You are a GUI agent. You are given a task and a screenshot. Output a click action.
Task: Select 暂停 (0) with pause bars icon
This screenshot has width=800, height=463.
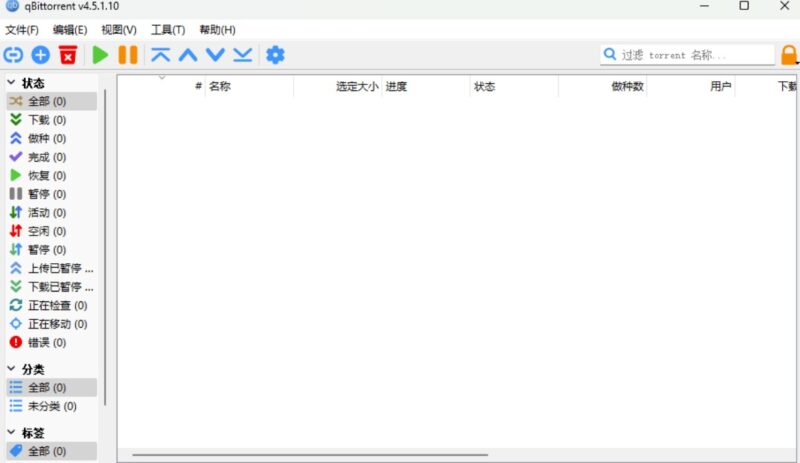[x=52, y=194]
